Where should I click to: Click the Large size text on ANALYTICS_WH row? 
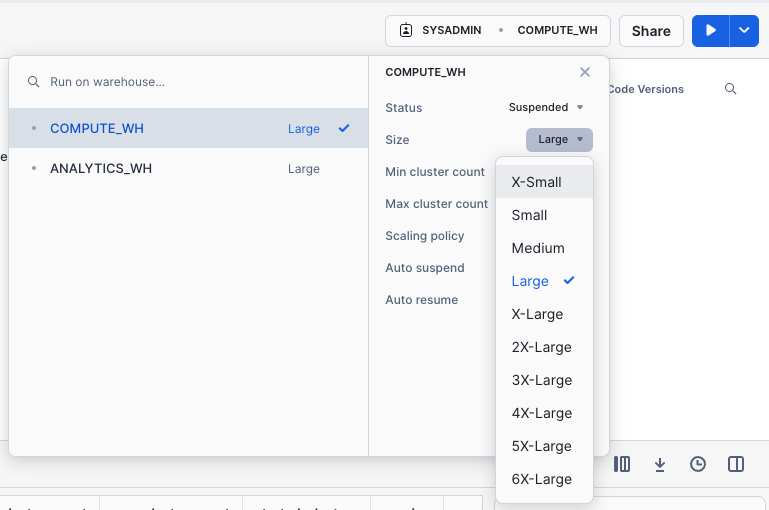(x=304, y=169)
